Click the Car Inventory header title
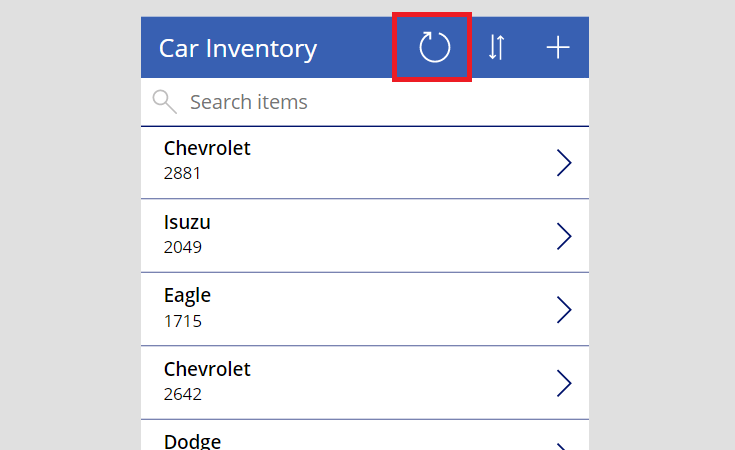 click(238, 48)
